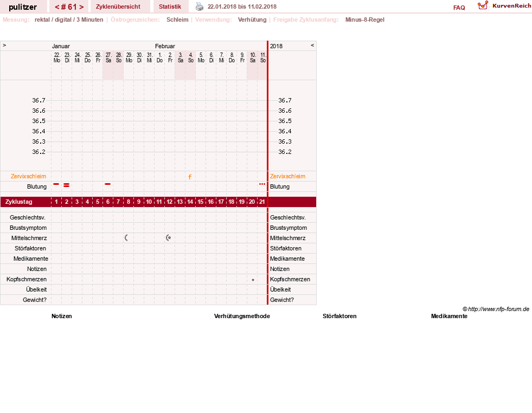Click the printer icon in the header
The width and height of the screenshot is (532, 413).
200,7
